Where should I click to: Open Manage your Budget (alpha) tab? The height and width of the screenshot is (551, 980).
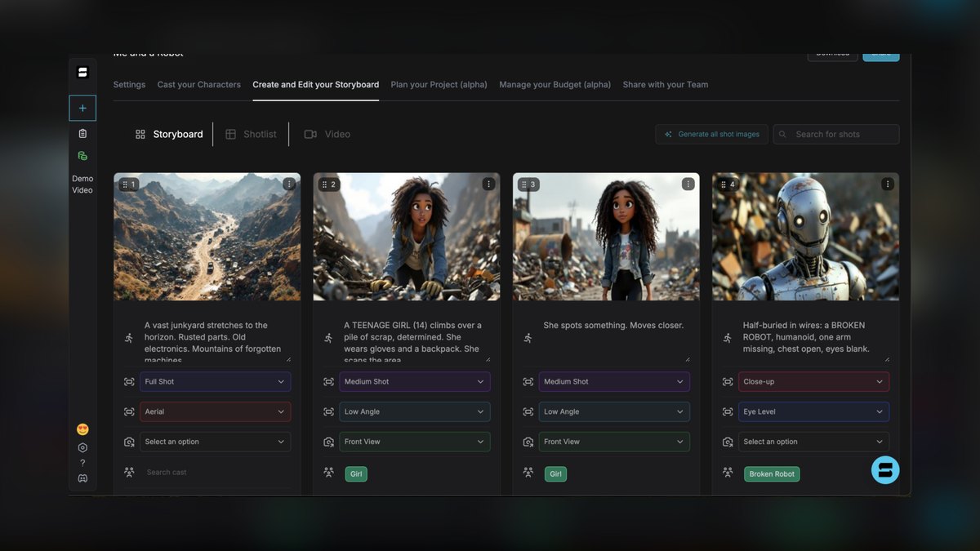point(555,85)
